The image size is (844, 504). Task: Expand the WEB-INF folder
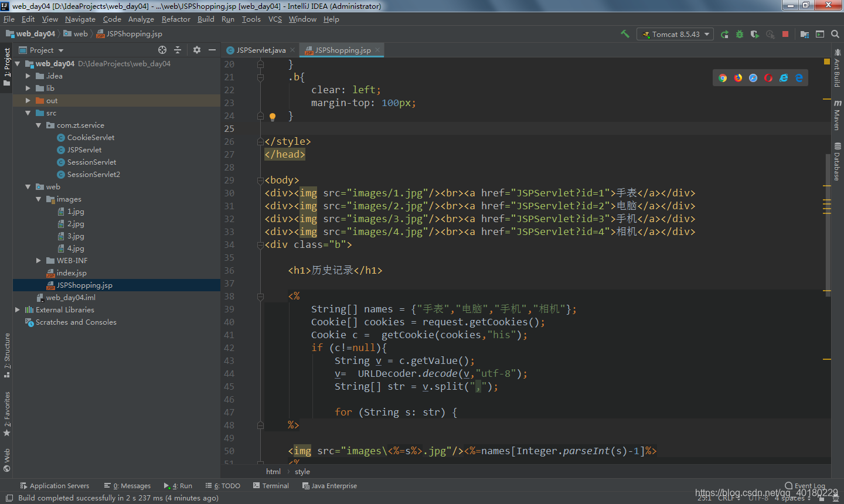38,261
